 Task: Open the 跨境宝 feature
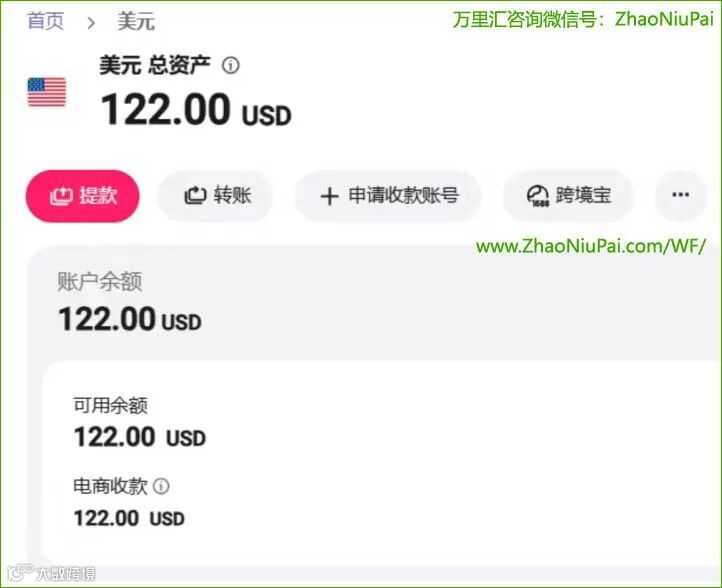[568, 196]
